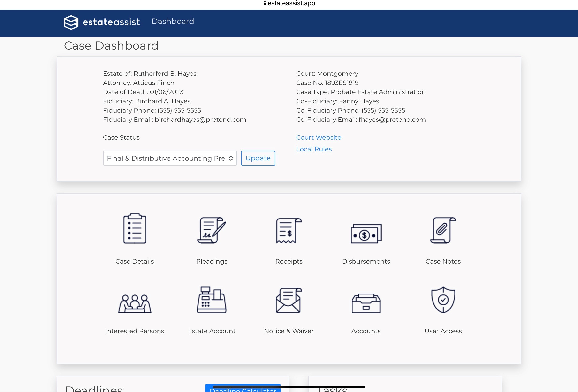
Task: Click the Fiduciary Email birchardhayes@pretend.com text
Action: pyautogui.click(x=175, y=120)
